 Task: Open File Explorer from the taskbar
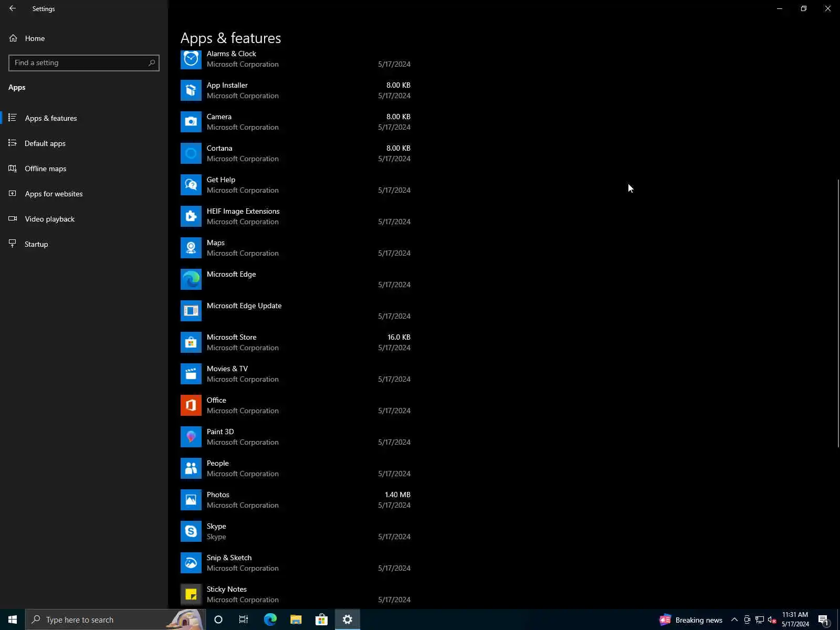(296, 619)
